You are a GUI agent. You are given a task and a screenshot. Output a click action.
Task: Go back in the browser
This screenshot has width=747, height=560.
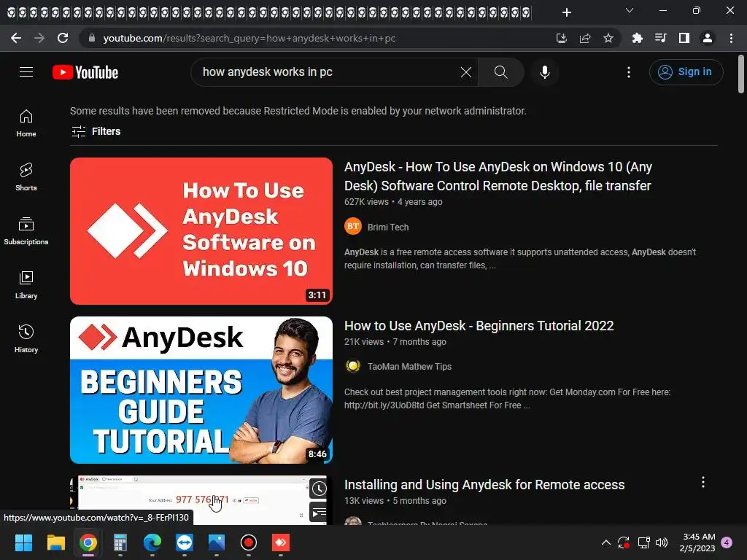pos(16,38)
